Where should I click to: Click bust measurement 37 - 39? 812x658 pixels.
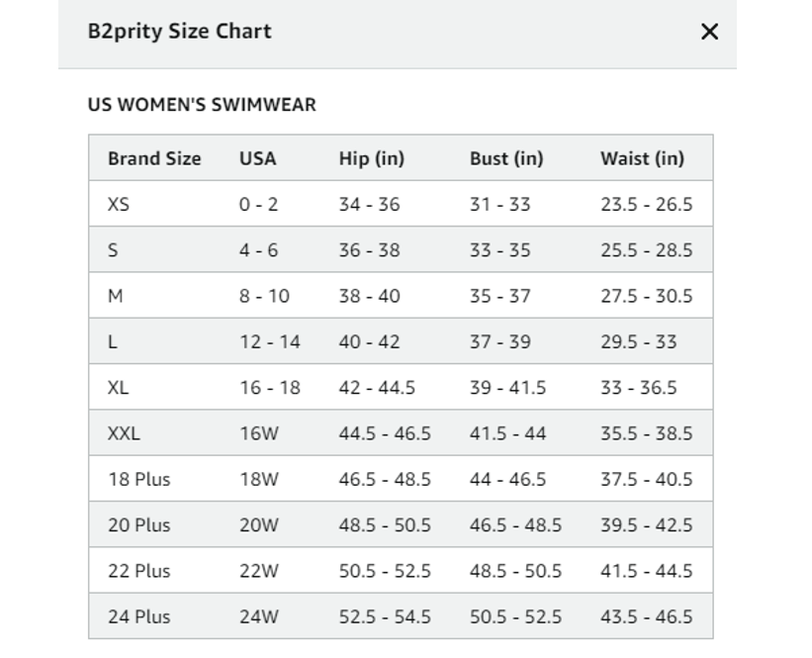click(x=499, y=342)
